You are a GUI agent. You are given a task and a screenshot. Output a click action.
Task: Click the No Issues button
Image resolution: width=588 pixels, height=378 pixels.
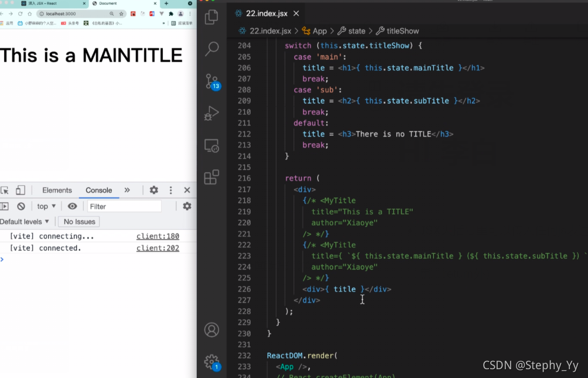coord(80,222)
